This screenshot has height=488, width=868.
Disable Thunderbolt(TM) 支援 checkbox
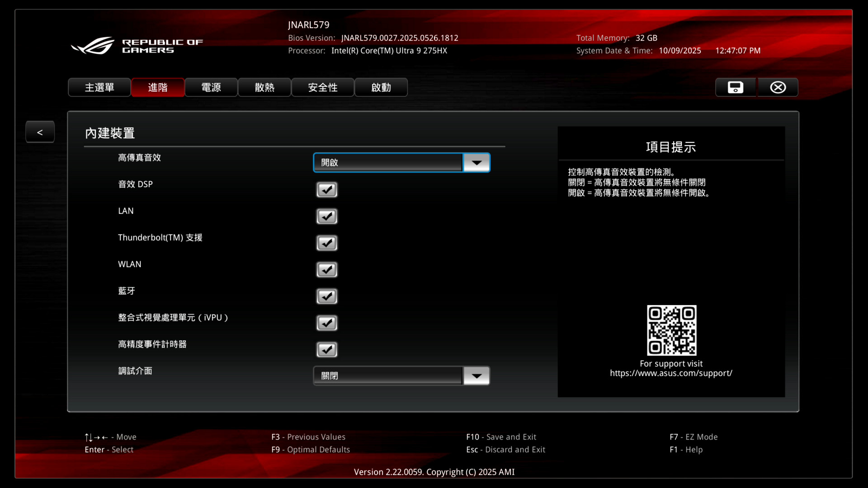pyautogui.click(x=326, y=243)
